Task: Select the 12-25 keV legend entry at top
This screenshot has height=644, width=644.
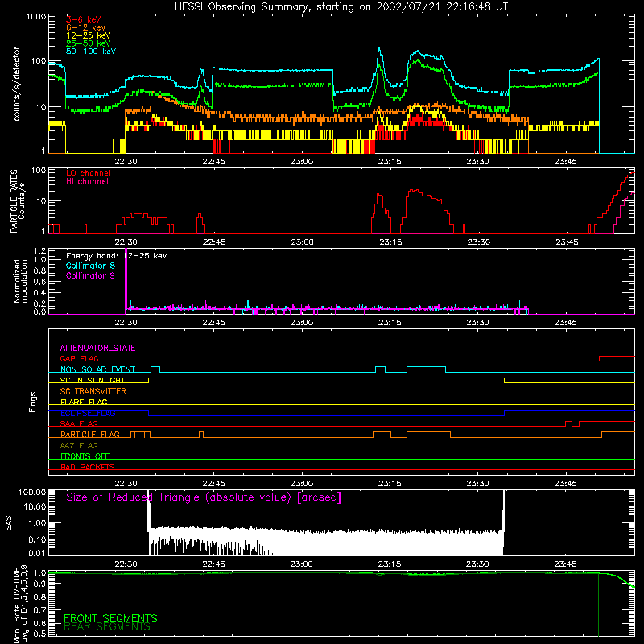Action: click(x=89, y=35)
